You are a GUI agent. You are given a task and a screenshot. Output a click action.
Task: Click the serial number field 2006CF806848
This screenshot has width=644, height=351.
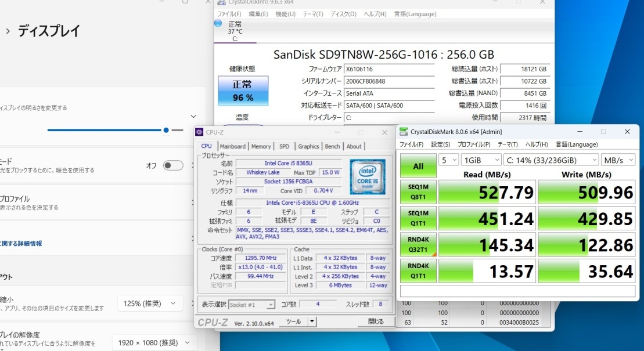pyautogui.click(x=389, y=81)
